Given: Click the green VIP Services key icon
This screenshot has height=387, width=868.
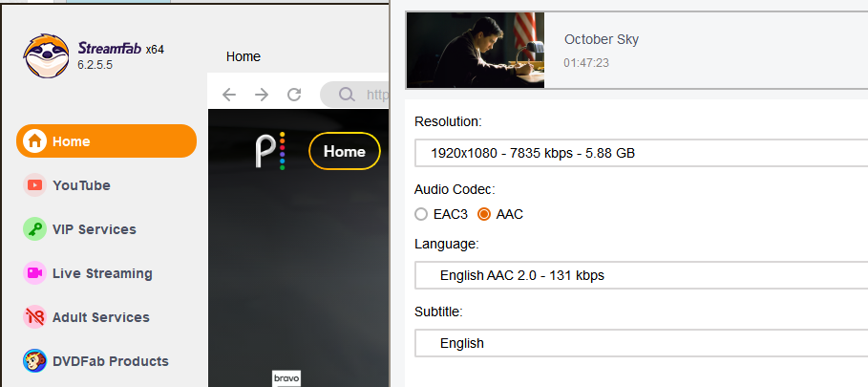Looking at the screenshot, I should click(35, 229).
